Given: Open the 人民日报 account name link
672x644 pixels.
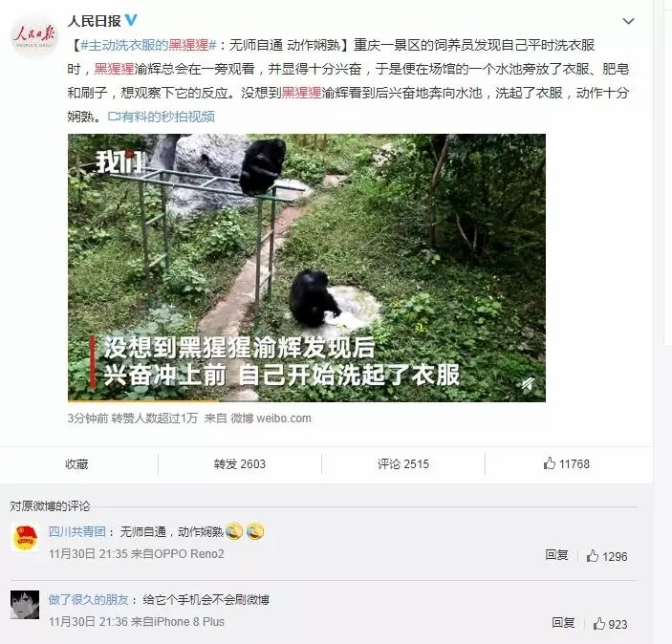Looking at the screenshot, I should [x=95, y=21].
